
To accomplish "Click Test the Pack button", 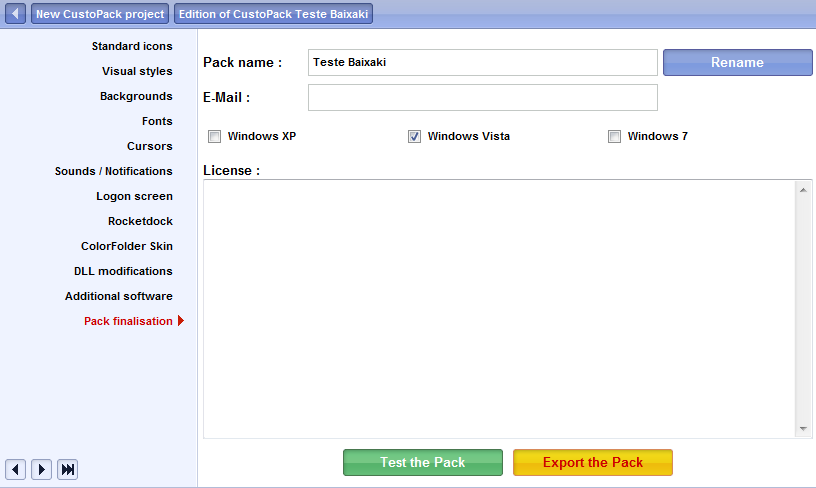I will [x=423, y=463].
